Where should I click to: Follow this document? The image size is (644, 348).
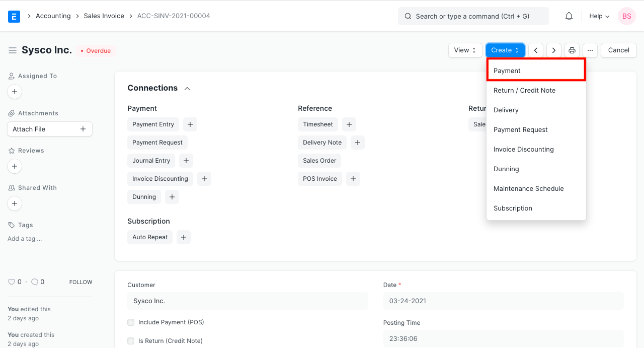coord(80,282)
